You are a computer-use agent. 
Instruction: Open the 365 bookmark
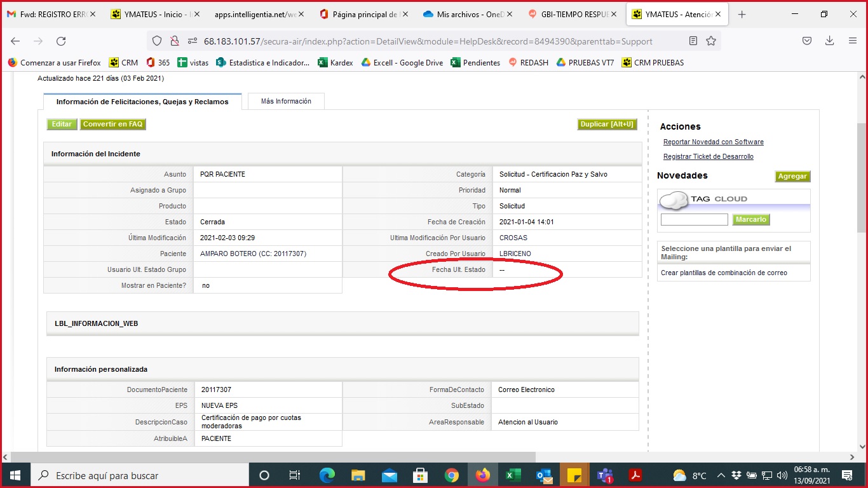point(158,62)
